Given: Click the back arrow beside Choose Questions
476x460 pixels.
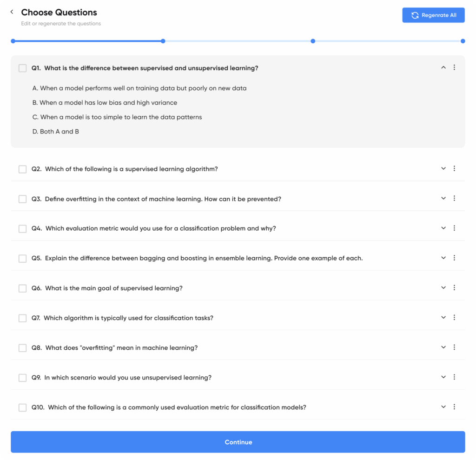Looking at the screenshot, I should 12,12.
